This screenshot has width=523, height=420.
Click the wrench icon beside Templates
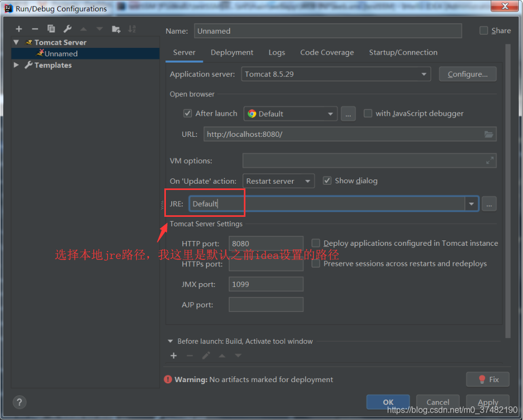[28, 65]
